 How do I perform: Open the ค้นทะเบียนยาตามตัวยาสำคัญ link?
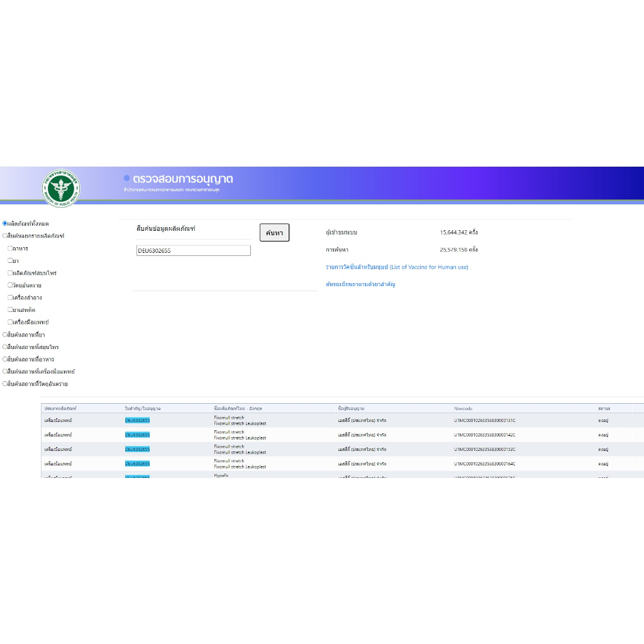click(360, 284)
